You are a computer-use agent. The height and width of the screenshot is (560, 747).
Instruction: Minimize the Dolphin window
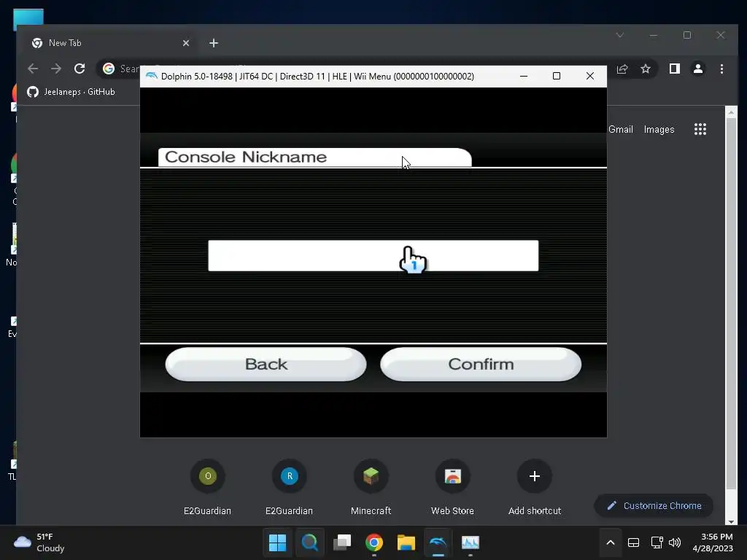(x=524, y=76)
